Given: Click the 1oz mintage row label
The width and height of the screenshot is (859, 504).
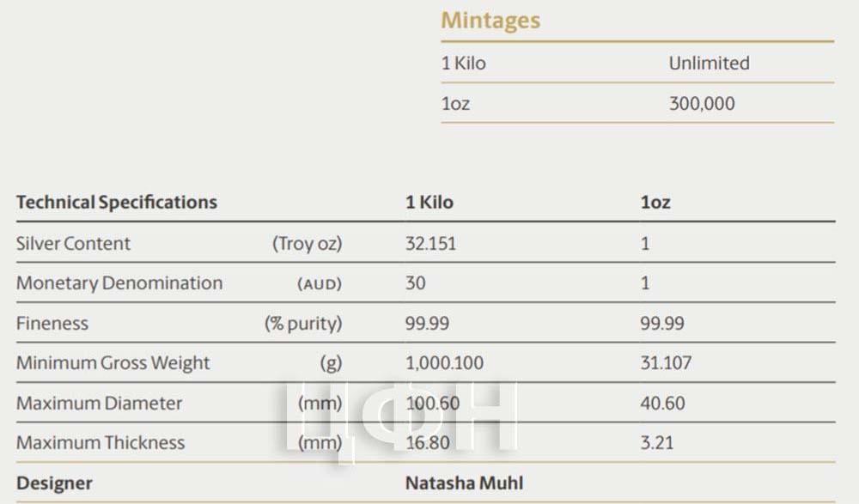Looking at the screenshot, I should click(x=456, y=104).
